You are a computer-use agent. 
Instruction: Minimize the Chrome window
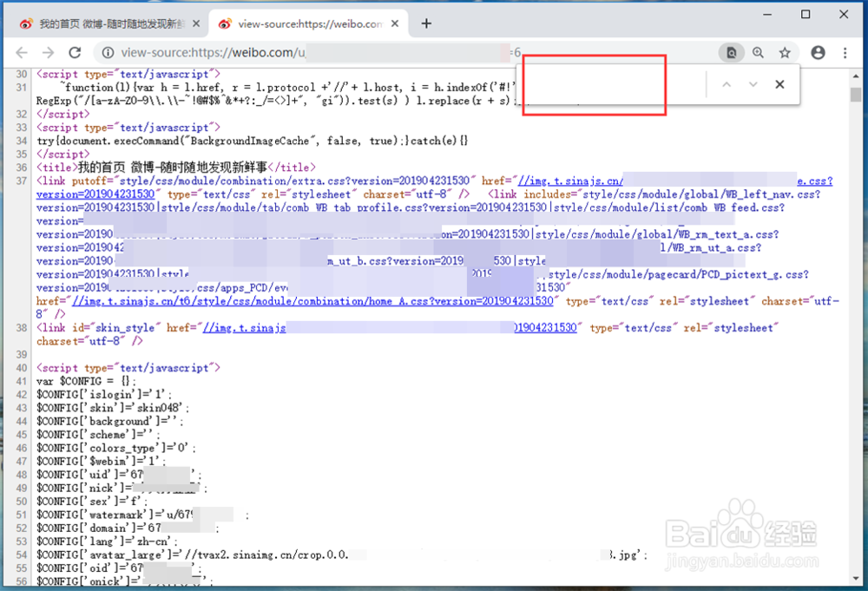coord(767,15)
